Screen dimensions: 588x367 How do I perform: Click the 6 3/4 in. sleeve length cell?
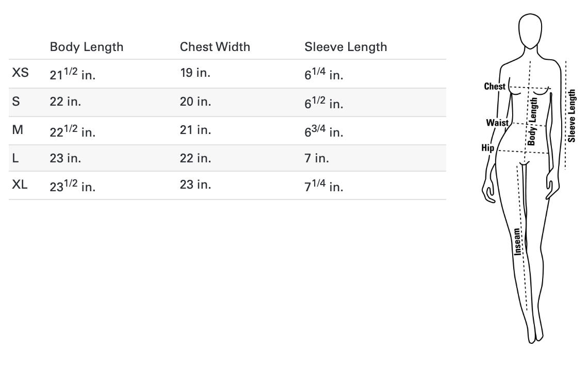point(323,131)
